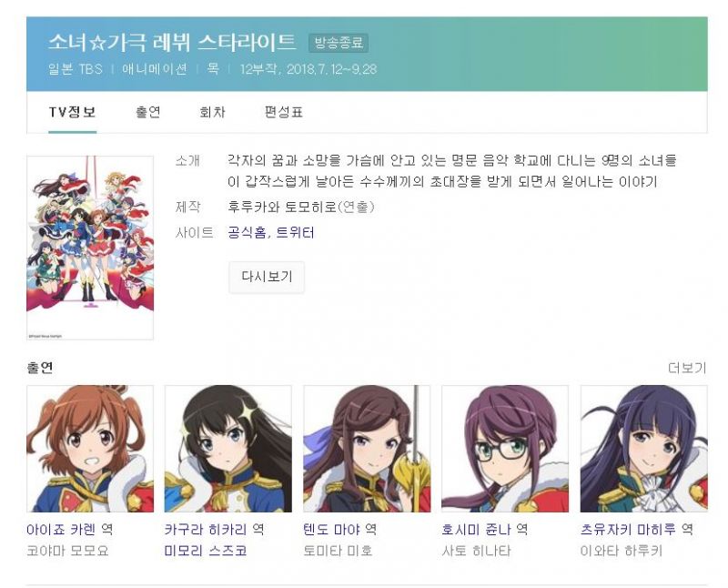Click the 츠유자키 마히루 character portrait

[x=644, y=449]
